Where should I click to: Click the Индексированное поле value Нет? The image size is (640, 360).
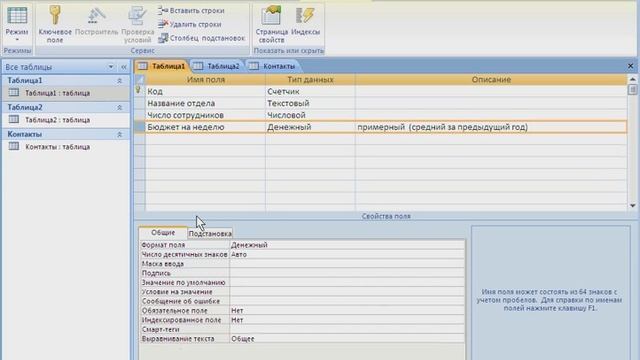347,320
